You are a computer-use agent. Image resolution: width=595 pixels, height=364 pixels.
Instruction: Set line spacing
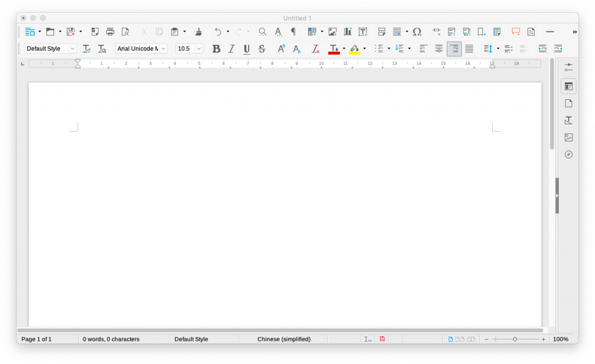[x=488, y=49]
